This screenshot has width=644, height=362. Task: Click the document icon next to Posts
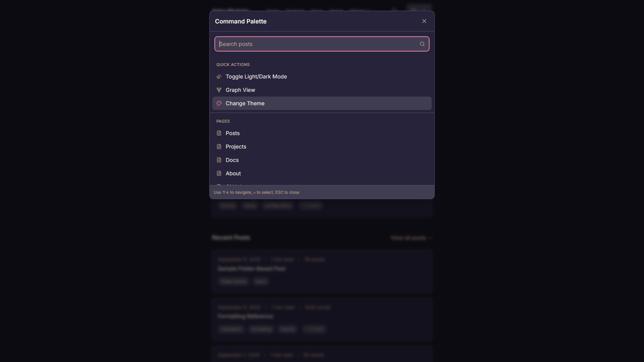tap(219, 133)
